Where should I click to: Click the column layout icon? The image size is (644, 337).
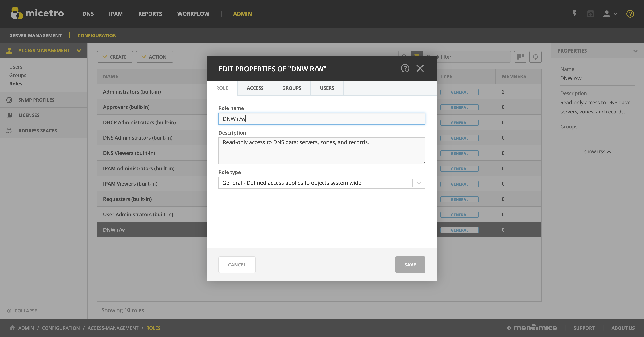click(520, 57)
